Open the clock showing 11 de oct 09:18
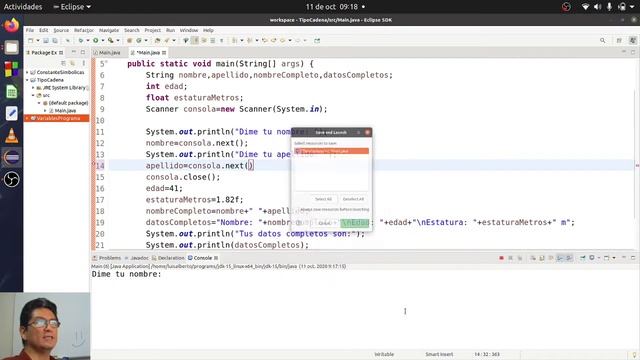 click(x=332, y=7)
